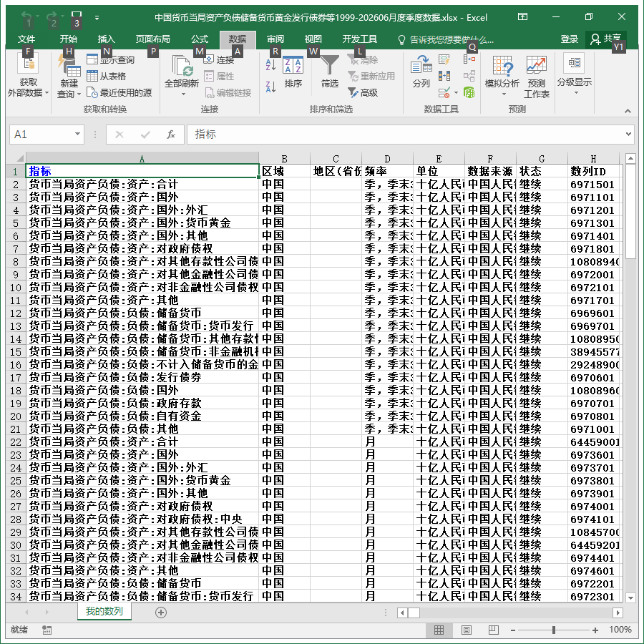Select cell A2 with 资产:合计
644x644 pixels.
[142, 184]
